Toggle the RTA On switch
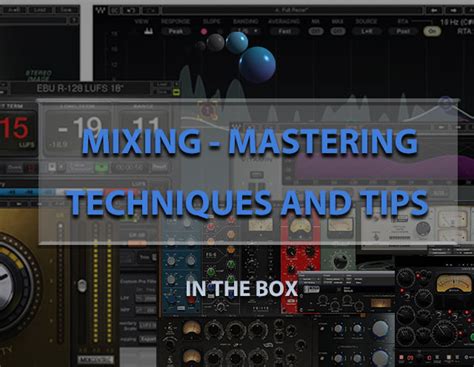 point(432,31)
